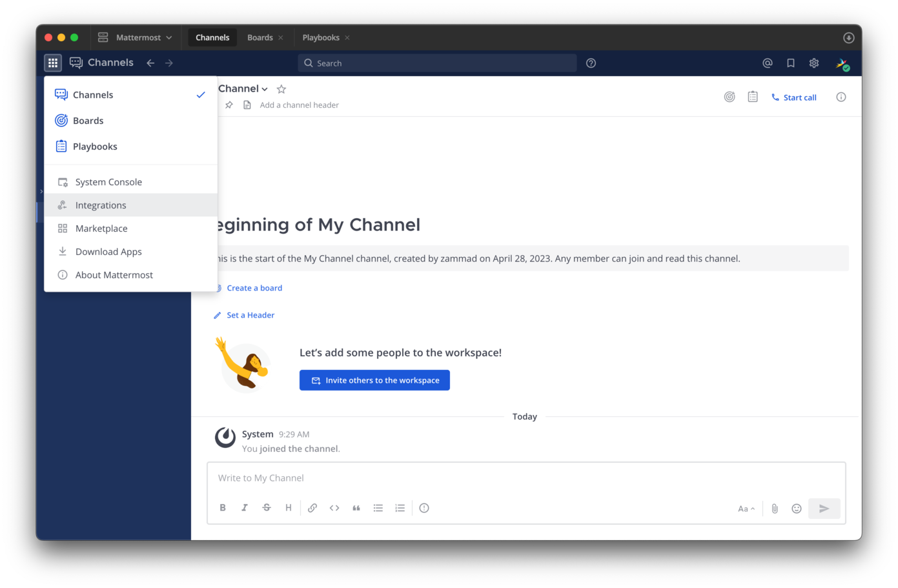
Task: Go forward with the history arrow
Action: click(x=169, y=63)
